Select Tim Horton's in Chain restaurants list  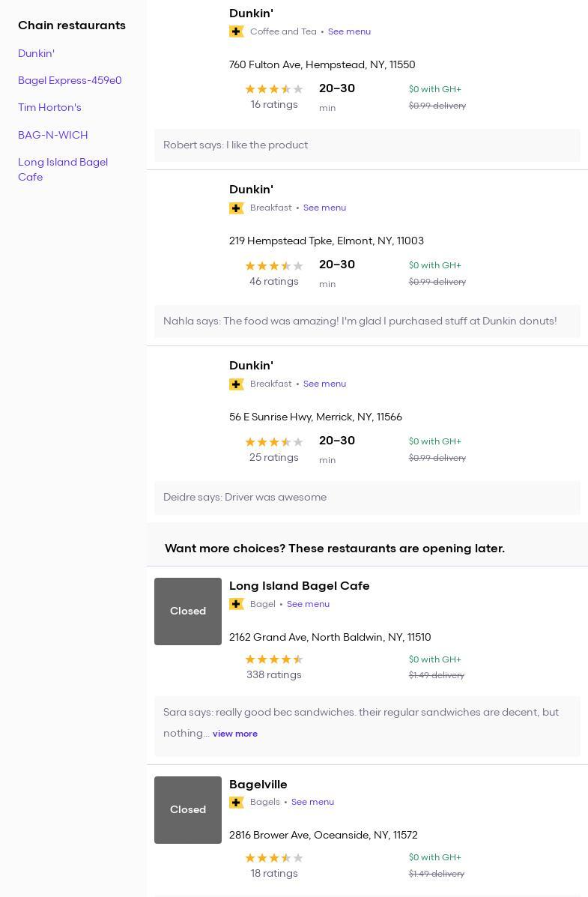(49, 107)
